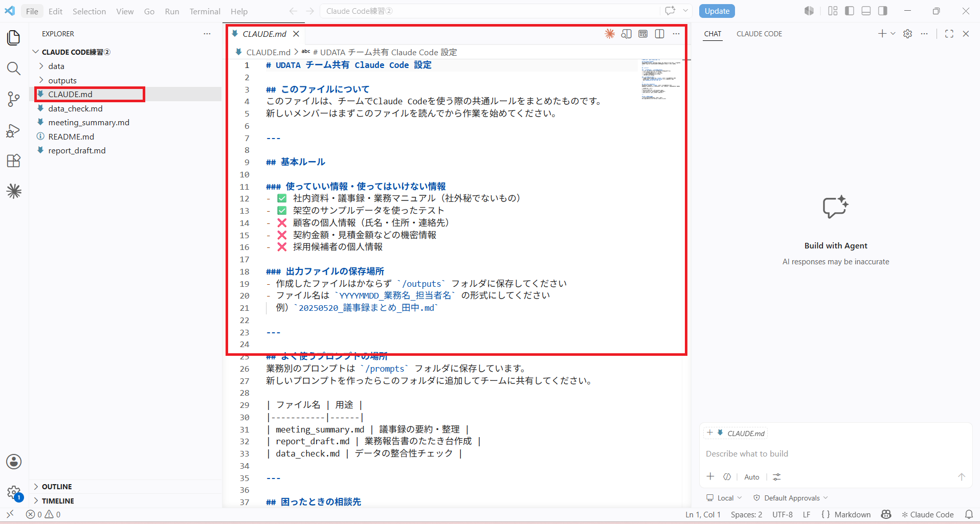Open the Extensions view
Viewport: 980px width, 524px height.
14,161
